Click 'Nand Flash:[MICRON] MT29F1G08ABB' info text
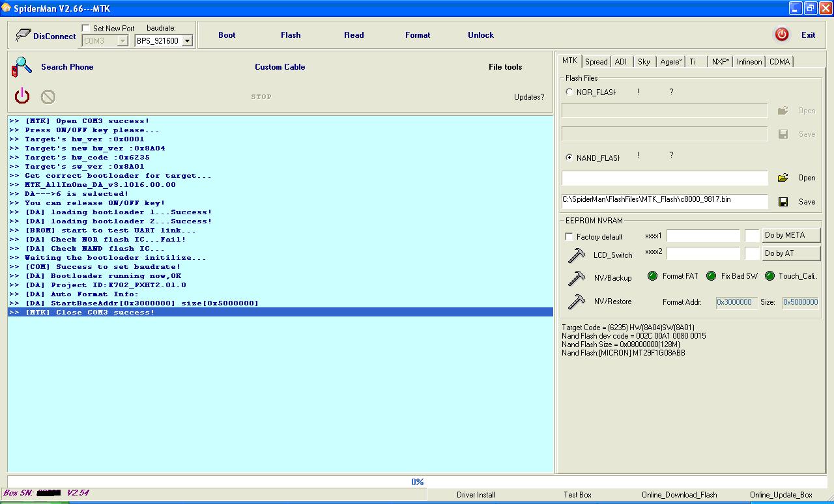Screen dimensions: 834x504 coord(623,353)
